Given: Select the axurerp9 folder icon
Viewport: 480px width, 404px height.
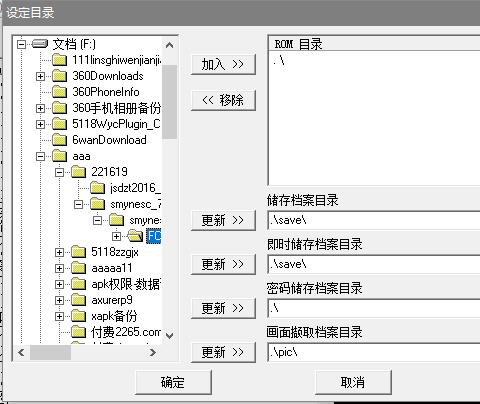Looking at the screenshot, I should pos(79,300).
